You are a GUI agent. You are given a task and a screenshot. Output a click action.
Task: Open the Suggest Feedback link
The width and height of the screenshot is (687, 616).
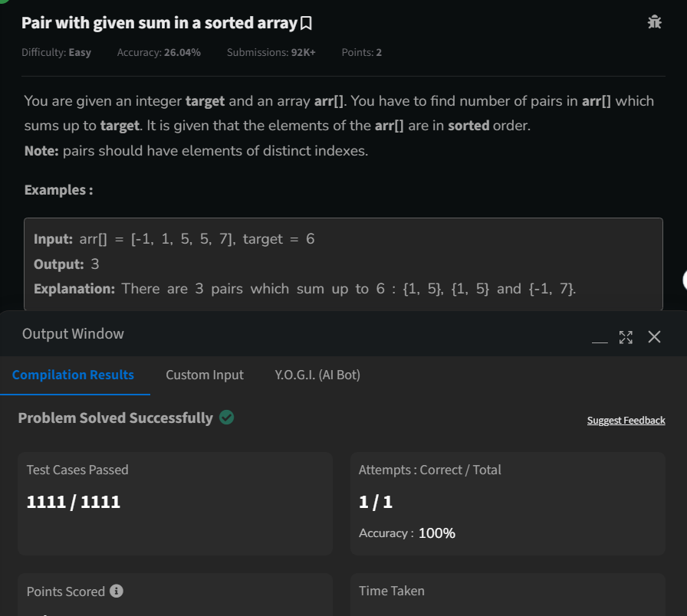[x=626, y=420]
